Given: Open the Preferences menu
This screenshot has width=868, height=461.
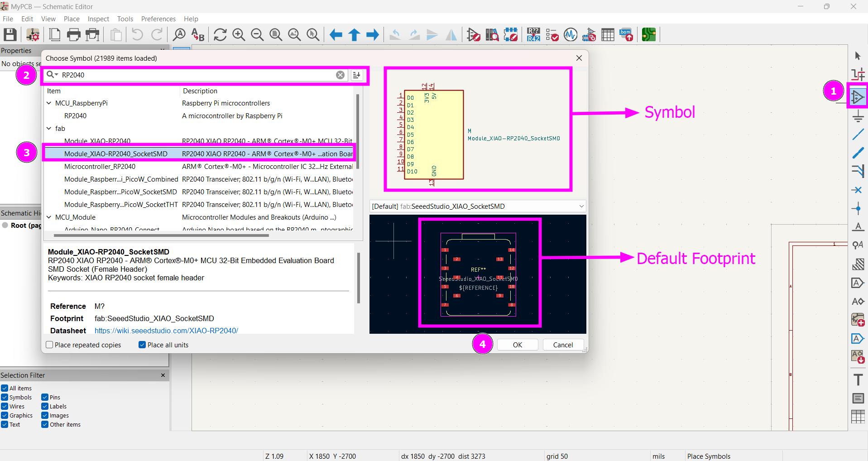Looking at the screenshot, I should [158, 19].
